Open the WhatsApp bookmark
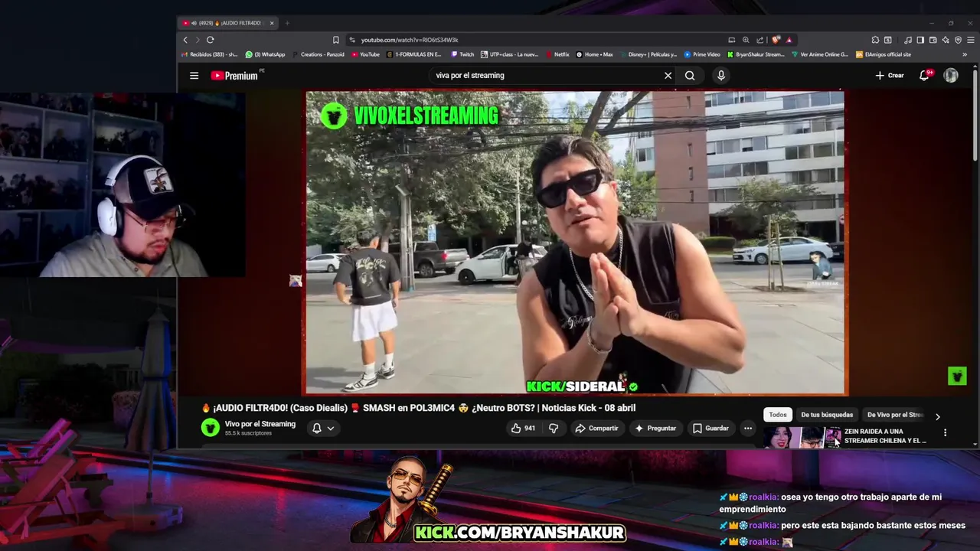Image resolution: width=980 pixels, height=551 pixels. (265, 54)
